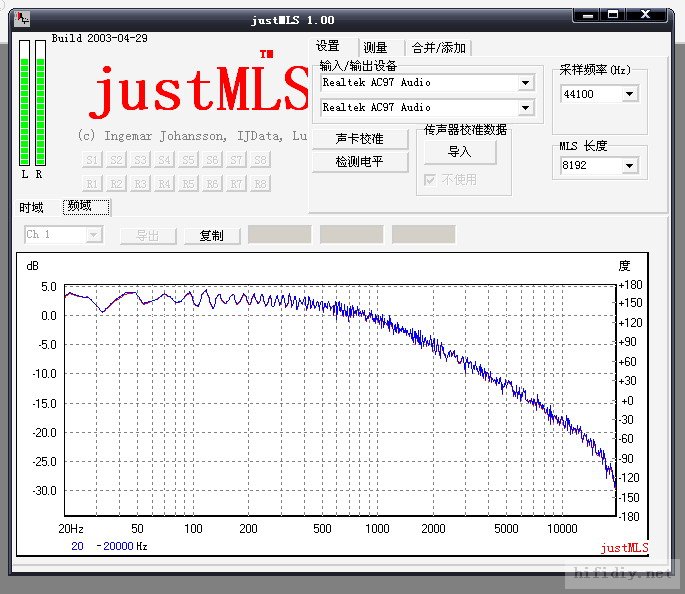Toggle the 不使用 checkbox
Screen dimensions: 685x594
[x=431, y=180]
